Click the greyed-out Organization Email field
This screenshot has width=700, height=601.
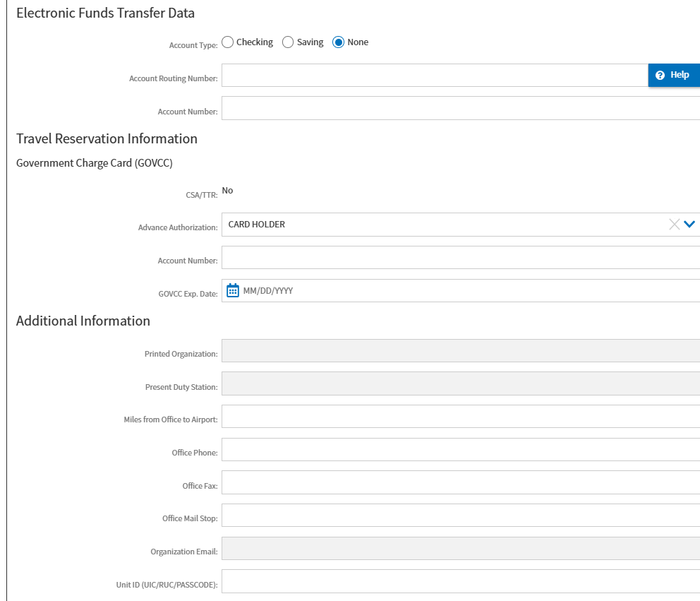click(460, 548)
